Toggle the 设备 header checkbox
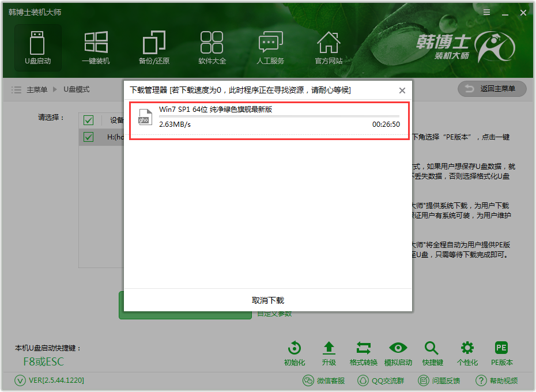536x392 pixels. coord(88,120)
